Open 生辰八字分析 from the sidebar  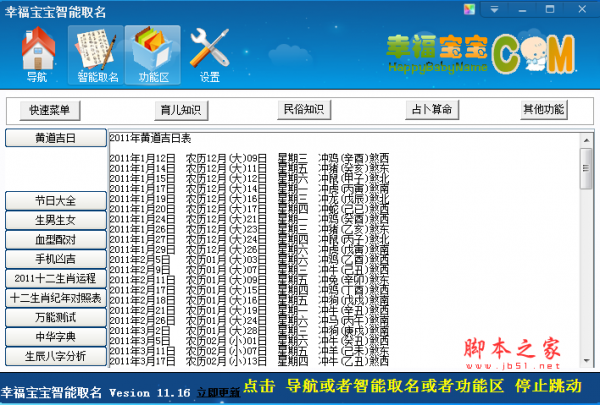pyautogui.click(x=56, y=356)
